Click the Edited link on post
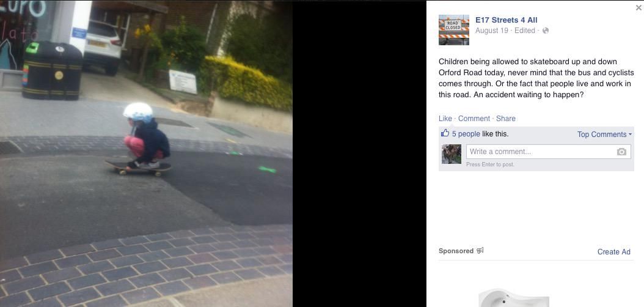The width and height of the screenshot is (644, 307). click(524, 31)
